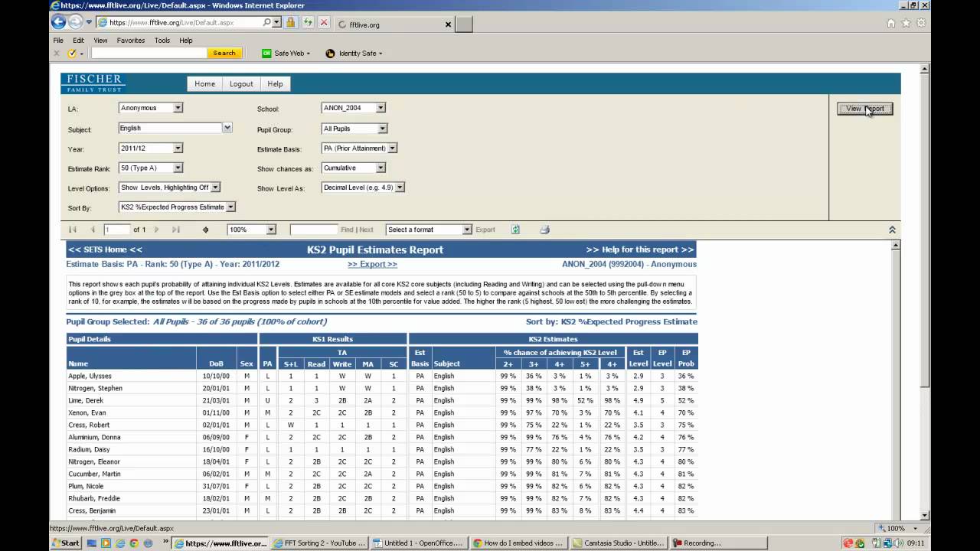The height and width of the screenshot is (551, 980).
Task: Click the report Find text field
Action: (314, 230)
